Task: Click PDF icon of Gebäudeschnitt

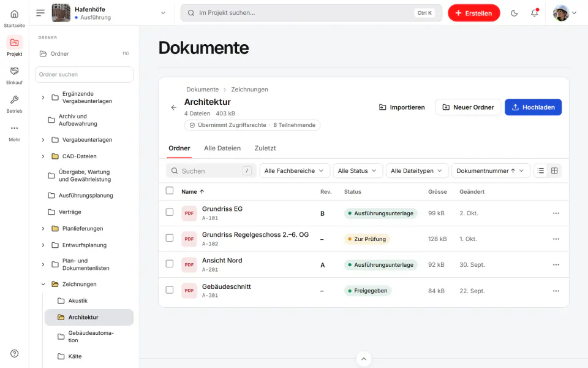Action: (189, 291)
